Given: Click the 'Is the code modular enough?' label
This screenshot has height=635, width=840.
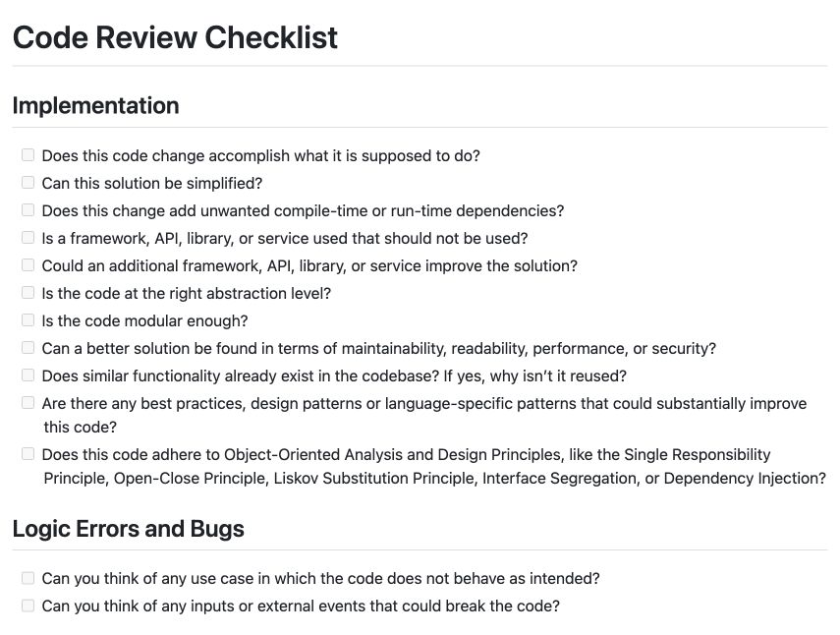Looking at the screenshot, I should (x=144, y=320).
